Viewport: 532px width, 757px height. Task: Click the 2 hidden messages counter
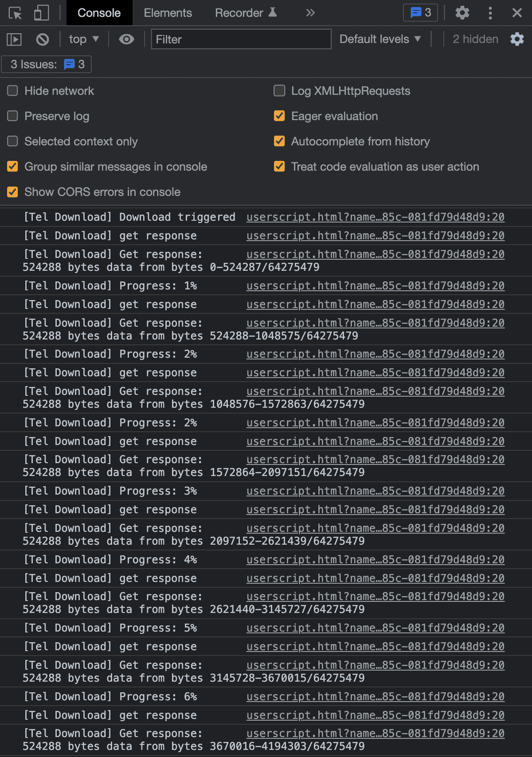[x=475, y=39]
